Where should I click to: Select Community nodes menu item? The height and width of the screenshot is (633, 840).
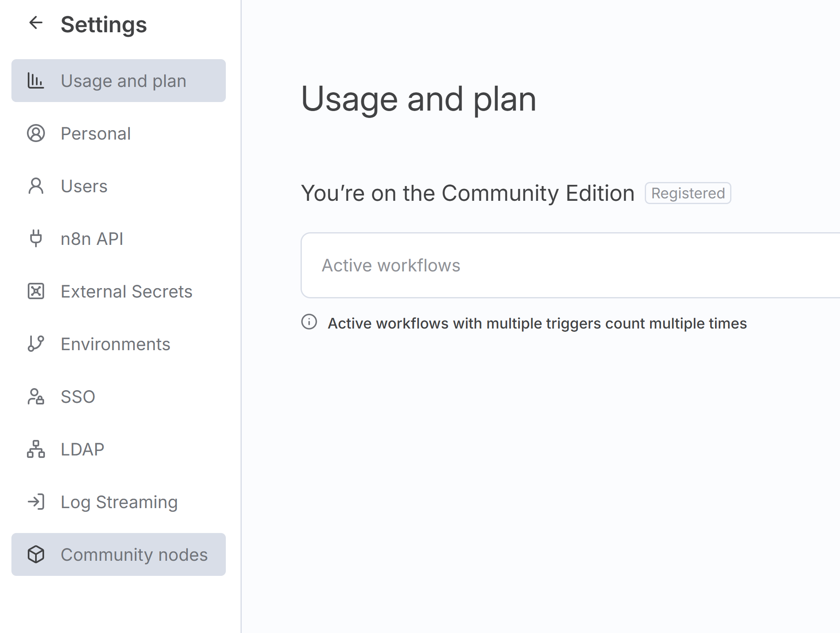(134, 555)
